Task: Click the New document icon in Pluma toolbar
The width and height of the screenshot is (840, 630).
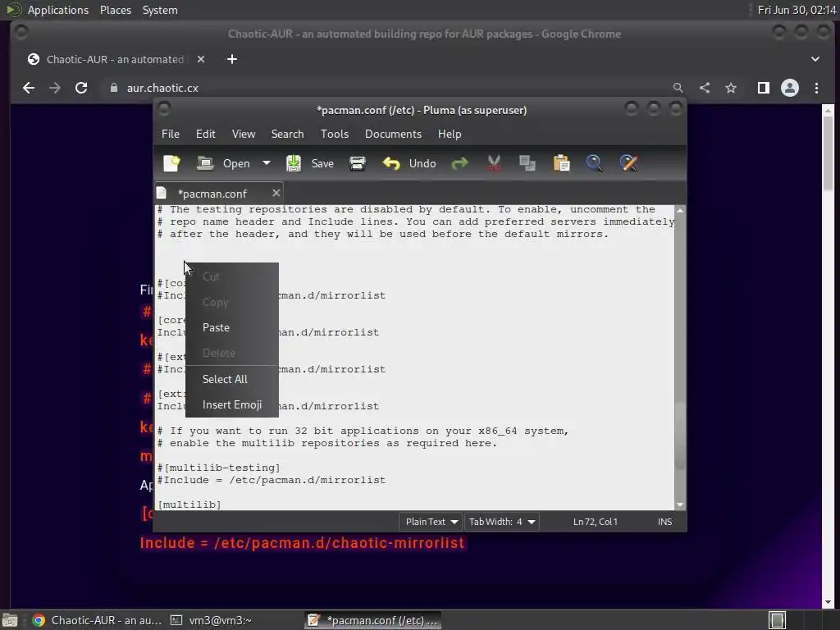Action: pyautogui.click(x=171, y=163)
